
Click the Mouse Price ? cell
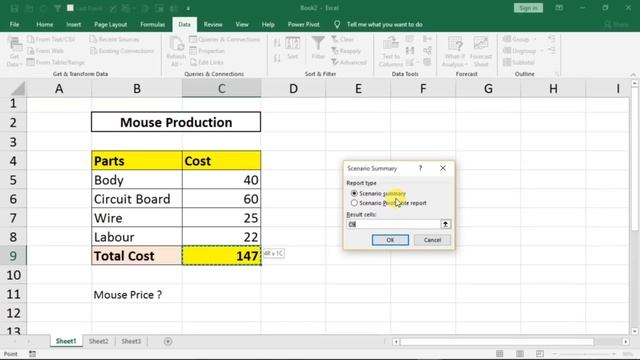click(x=137, y=294)
